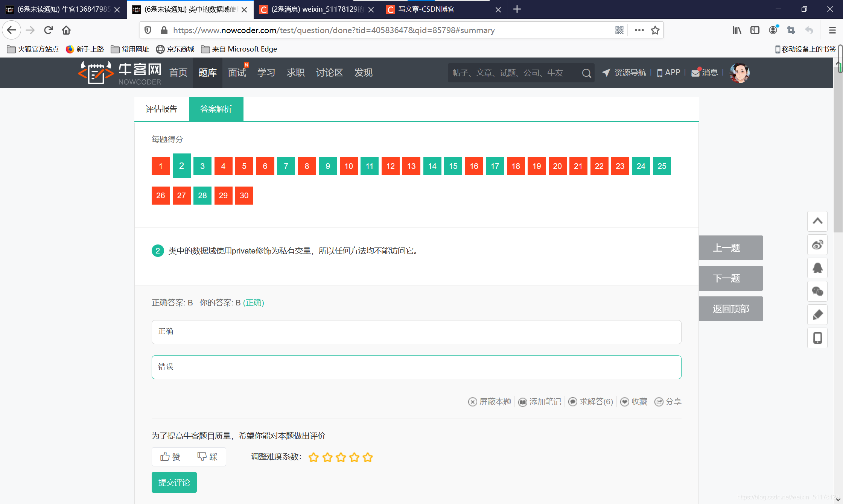The image size is (843, 504).
Task: Click 添加笔记 link
Action: point(540,402)
